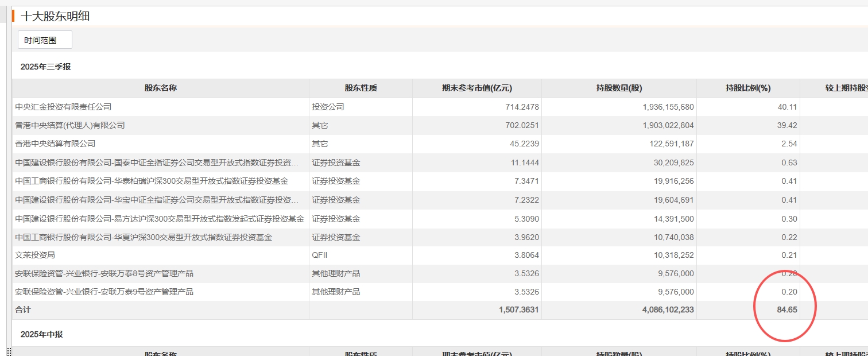
Task: Select shareholder 香港中央结算有限公司
Action: [55, 144]
